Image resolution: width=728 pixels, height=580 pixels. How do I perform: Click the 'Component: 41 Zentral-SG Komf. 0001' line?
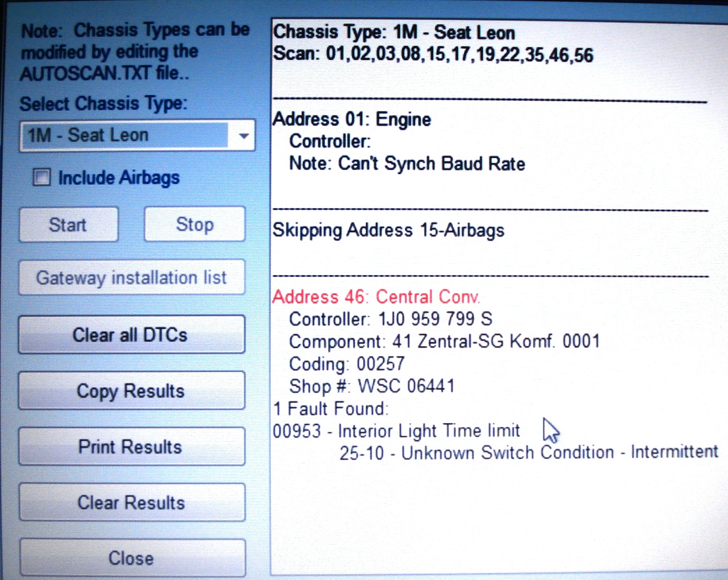pos(445,341)
